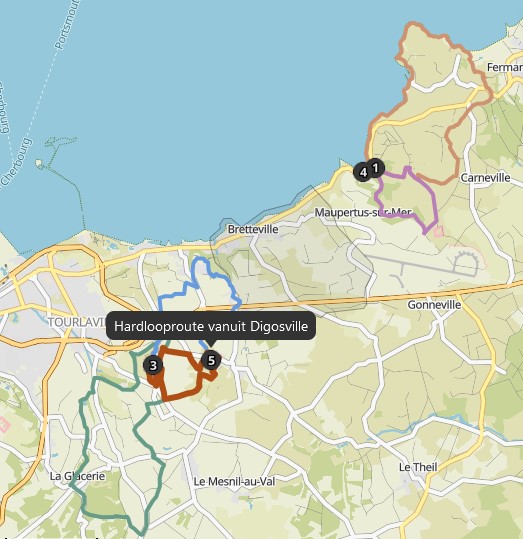Select route marker number 4

[x=363, y=172]
